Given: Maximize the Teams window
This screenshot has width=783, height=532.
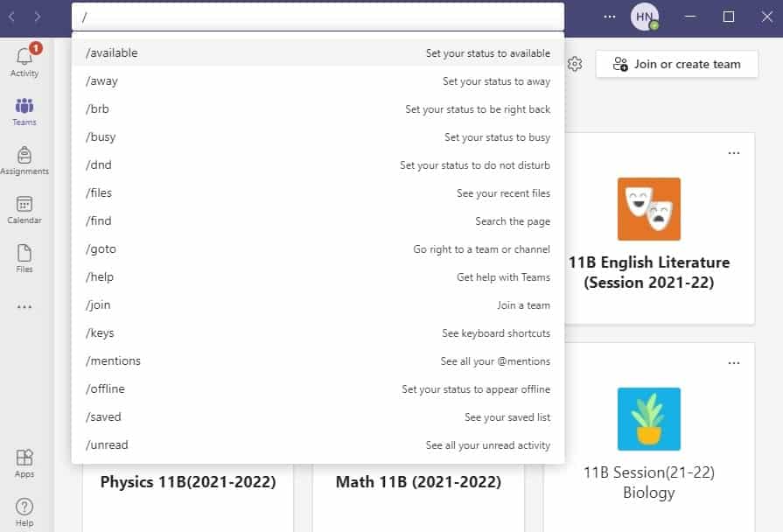Looking at the screenshot, I should tap(729, 17).
